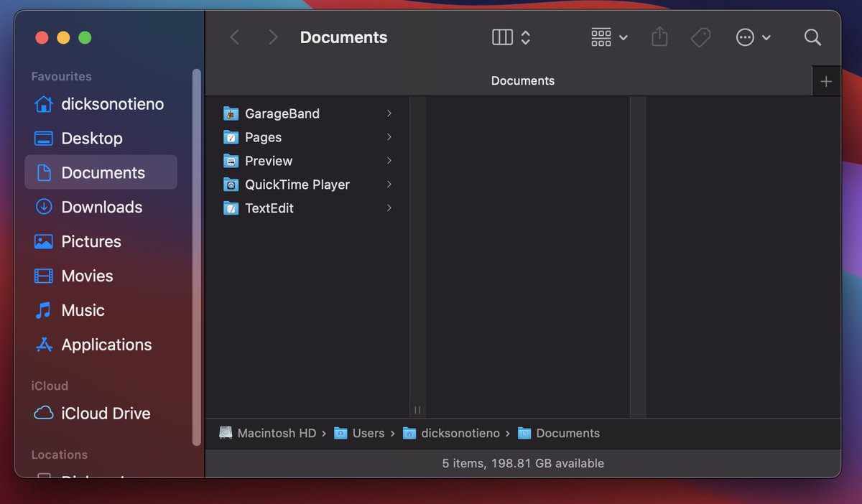Select Documents in the sidebar
Image resolution: width=862 pixels, height=504 pixels.
click(x=101, y=172)
